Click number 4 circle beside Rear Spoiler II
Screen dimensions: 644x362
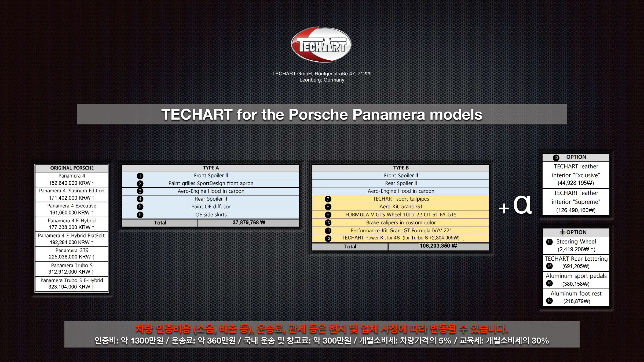click(140, 199)
